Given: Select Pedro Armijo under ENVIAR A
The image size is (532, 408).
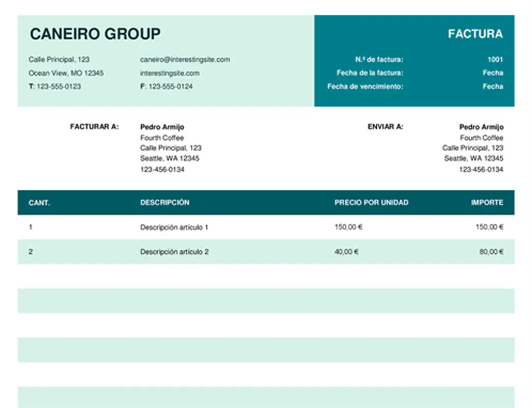Looking at the screenshot, I should pos(481,127).
